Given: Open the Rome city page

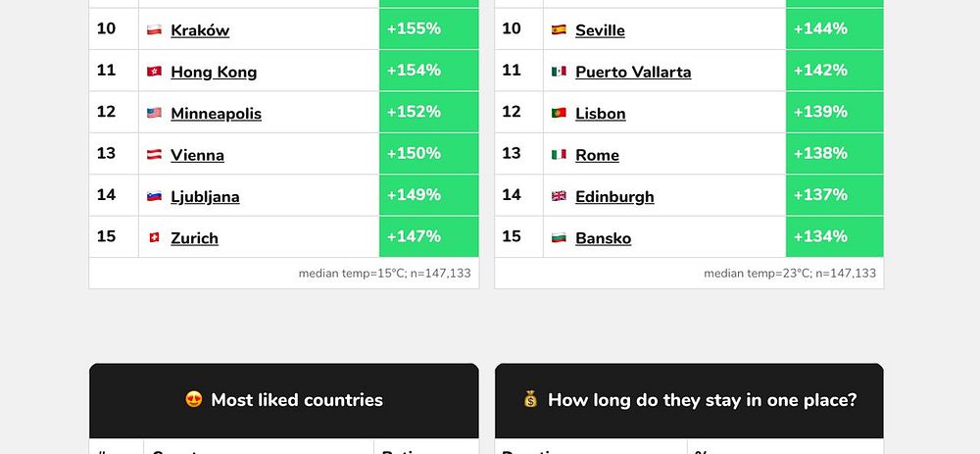Looking at the screenshot, I should tap(597, 155).
